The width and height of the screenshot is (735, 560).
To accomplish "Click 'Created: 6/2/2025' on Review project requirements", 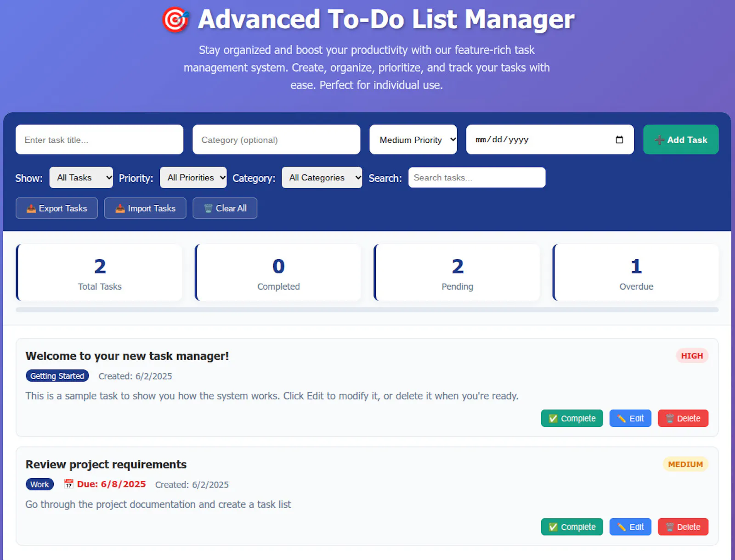I will tap(192, 484).
